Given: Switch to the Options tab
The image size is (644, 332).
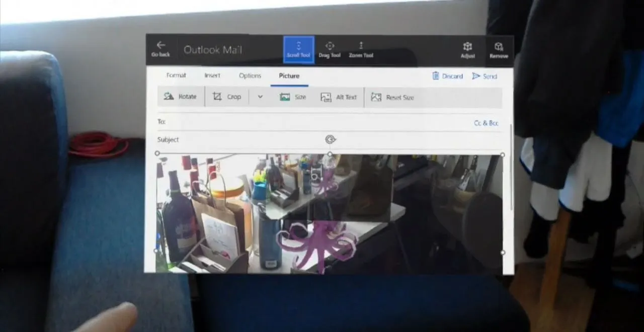Looking at the screenshot, I should coord(250,75).
